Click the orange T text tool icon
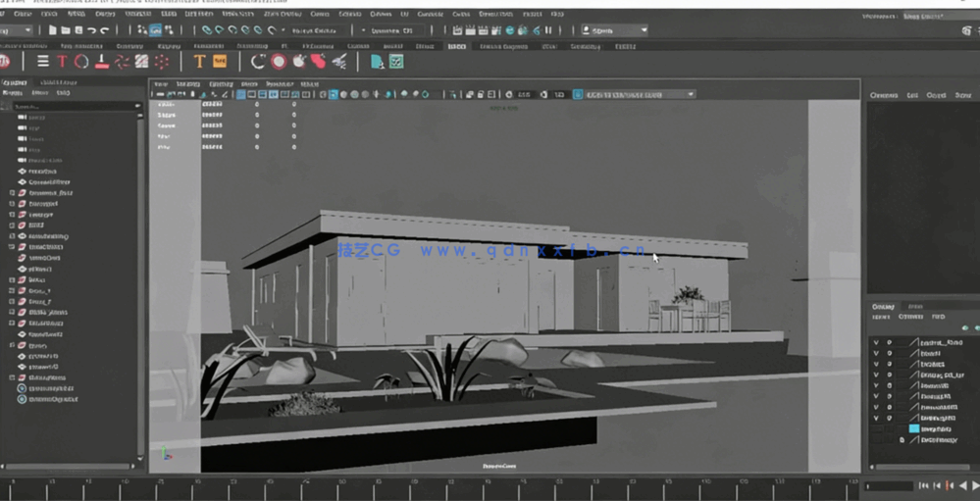Image resolution: width=980 pixels, height=501 pixels. (199, 62)
